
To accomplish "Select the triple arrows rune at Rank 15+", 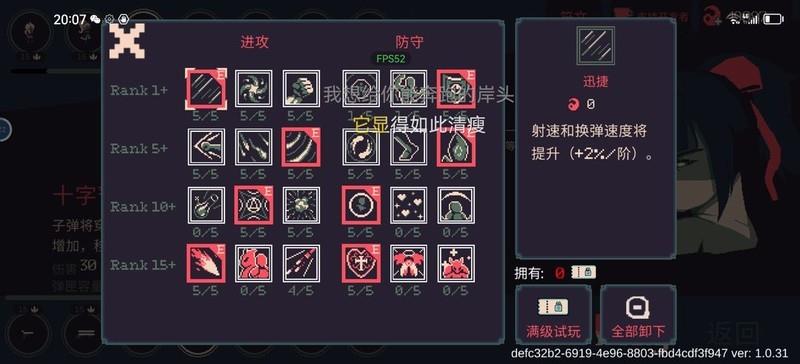I will (301, 263).
